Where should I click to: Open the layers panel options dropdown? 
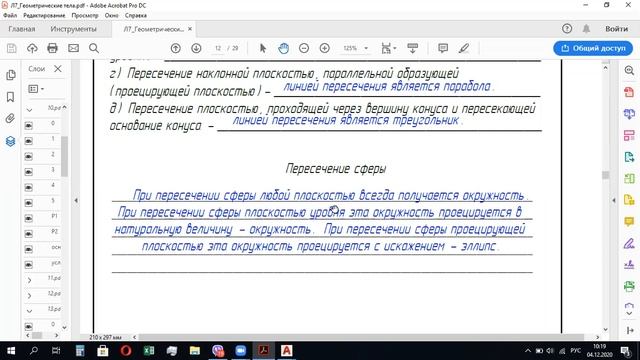tap(36, 89)
